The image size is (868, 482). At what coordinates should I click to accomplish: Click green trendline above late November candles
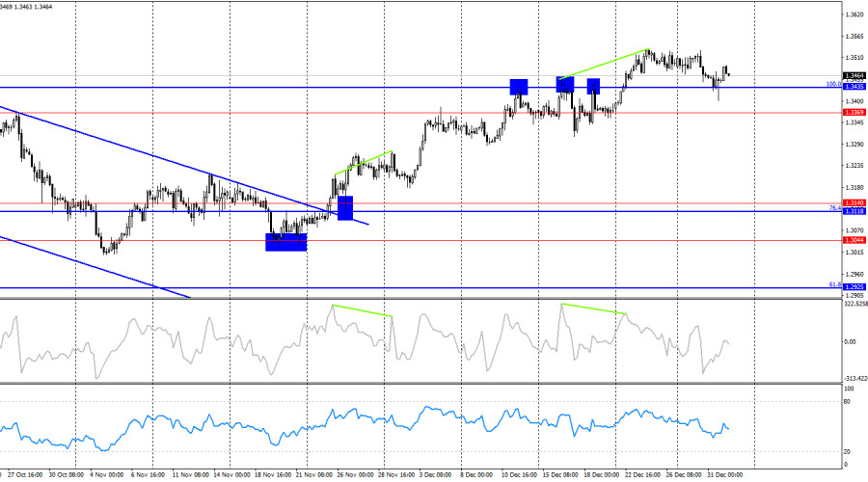[364, 163]
